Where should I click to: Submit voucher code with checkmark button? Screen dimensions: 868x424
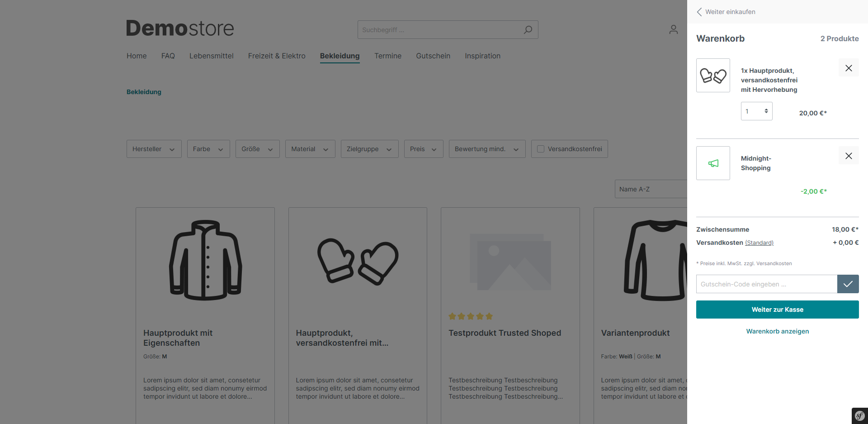848,284
